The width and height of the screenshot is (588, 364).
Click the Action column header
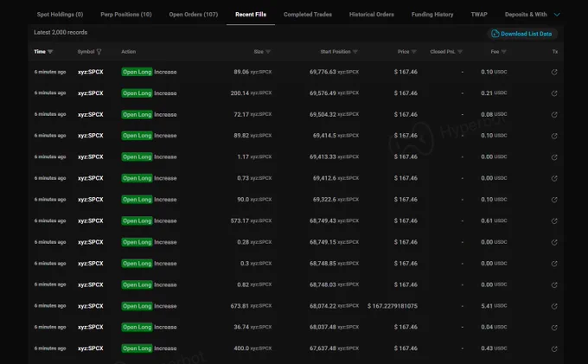(x=128, y=52)
